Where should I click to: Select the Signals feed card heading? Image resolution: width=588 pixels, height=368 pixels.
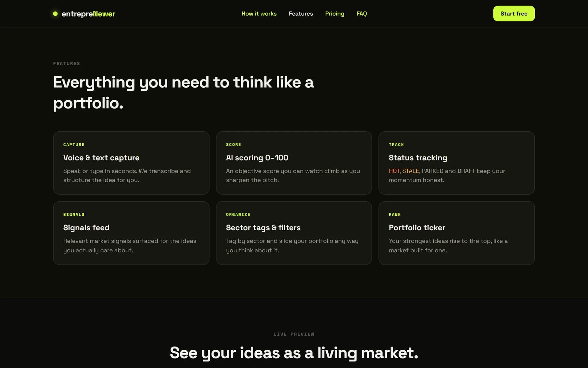(86, 228)
